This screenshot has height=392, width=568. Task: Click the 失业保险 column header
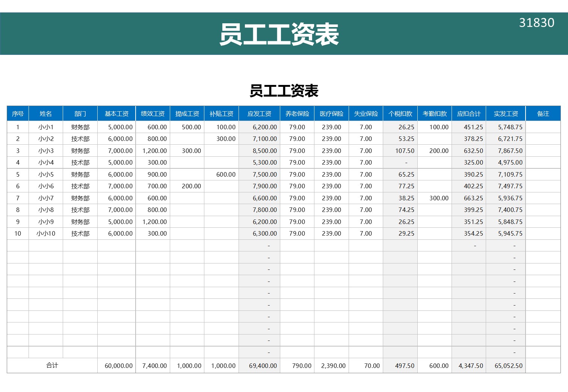click(x=366, y=114)
